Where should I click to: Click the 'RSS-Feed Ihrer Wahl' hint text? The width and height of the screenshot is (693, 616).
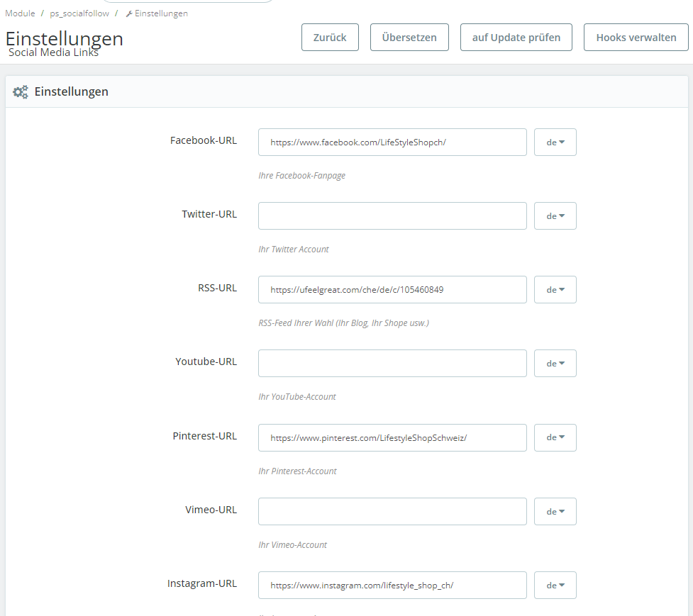click(343, 323)
